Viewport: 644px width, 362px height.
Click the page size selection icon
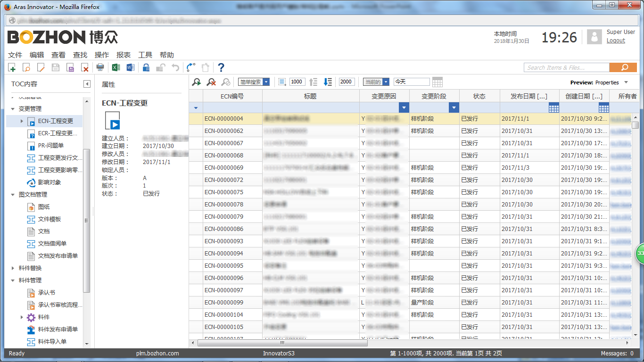point(282,82)
